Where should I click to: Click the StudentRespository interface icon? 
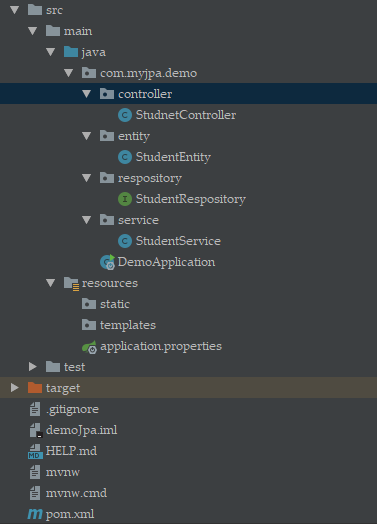pyautogui.click(x=125, y=199)
